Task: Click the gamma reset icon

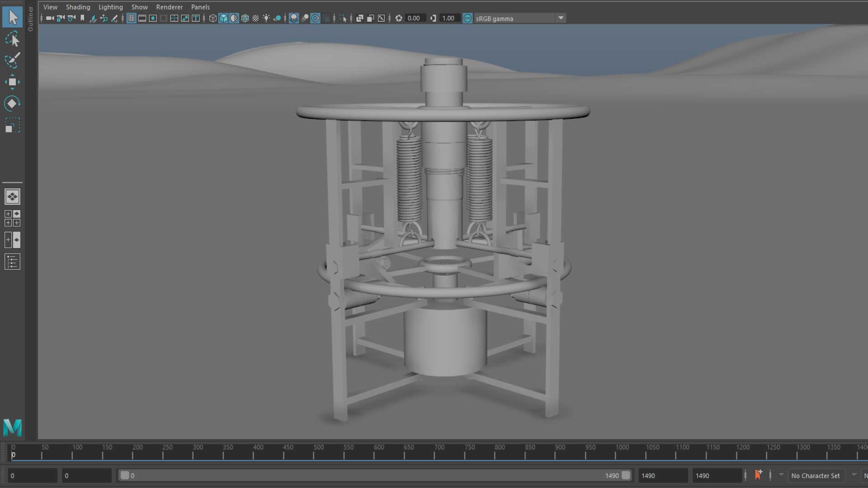Action: [x=433, y=18]
